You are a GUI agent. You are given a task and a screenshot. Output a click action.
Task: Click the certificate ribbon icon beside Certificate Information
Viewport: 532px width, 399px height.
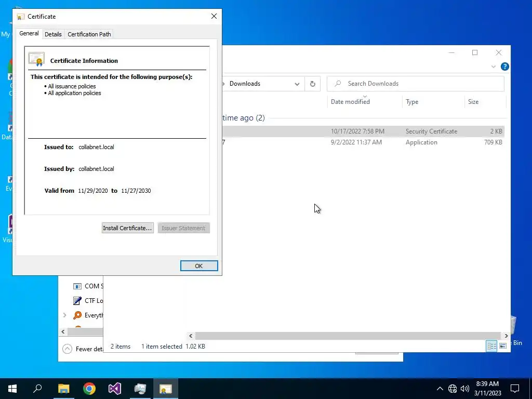point(37,59)
